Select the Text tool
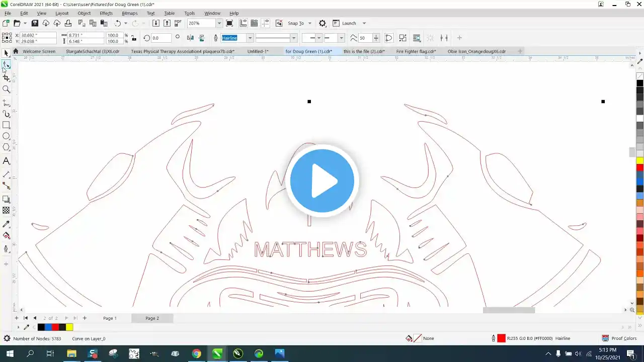The image size is (644, 362). click(6, 161)
